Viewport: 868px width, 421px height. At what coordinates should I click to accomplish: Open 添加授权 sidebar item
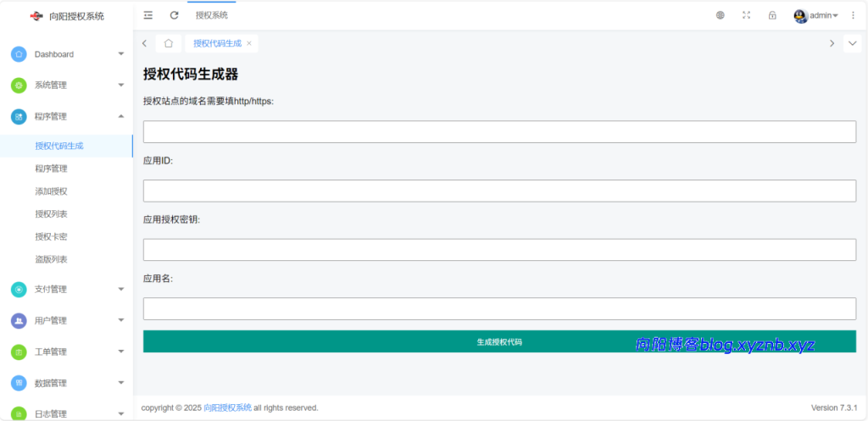[x=51, y=191]
